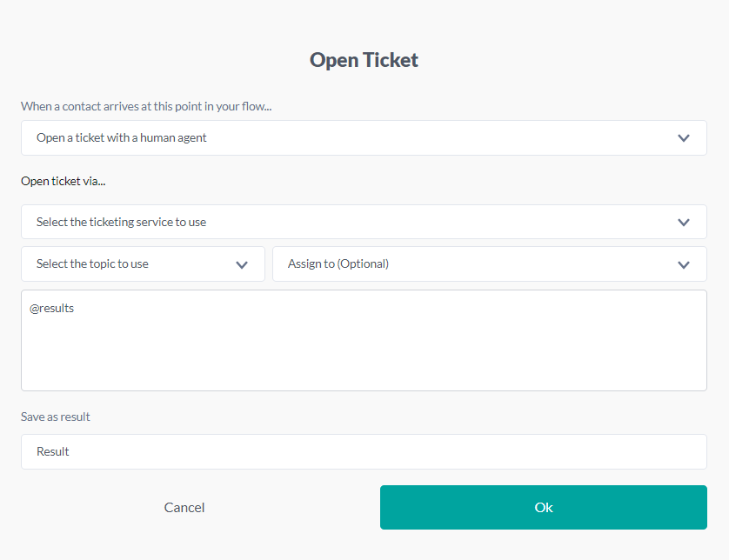Cancel the Open Ticket dialog
The width and height of the screenshot is (729, 560).
(184, 508)
